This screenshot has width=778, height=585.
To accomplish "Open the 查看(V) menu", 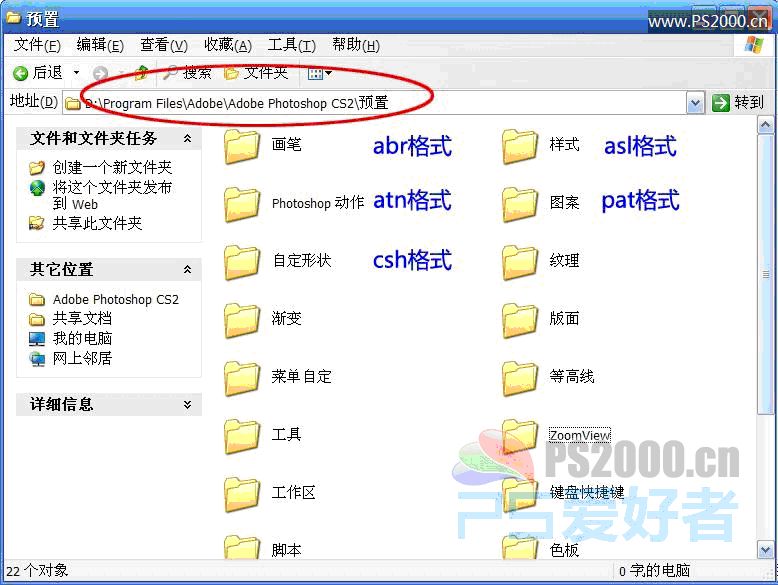I will (x=164, y=45).
